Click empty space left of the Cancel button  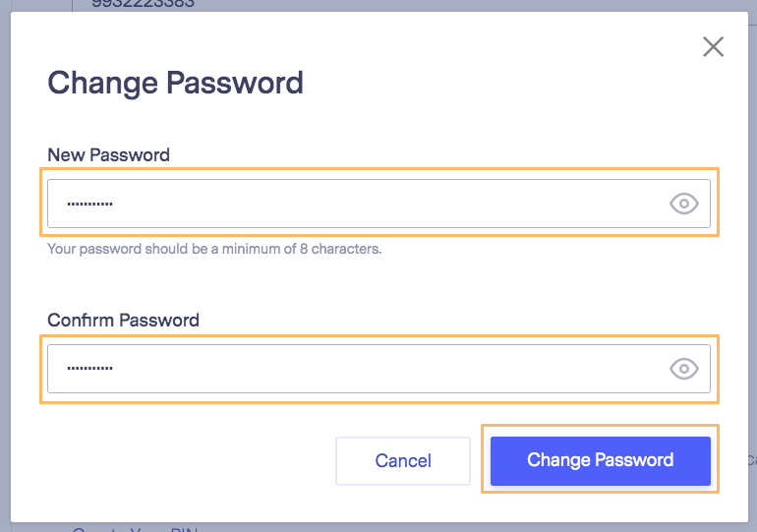(x=189, y=461)
